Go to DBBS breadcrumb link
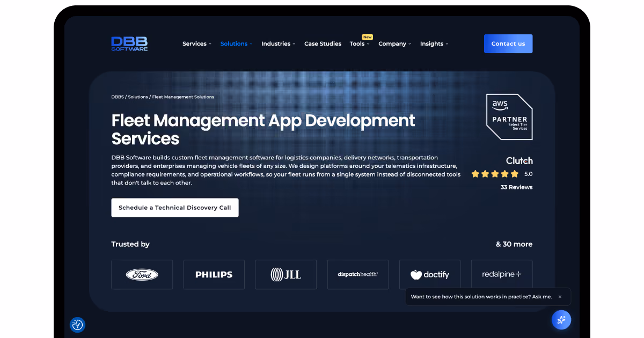Screen dimensions: 644x338 pyautogui.click(x=118, y=97)
